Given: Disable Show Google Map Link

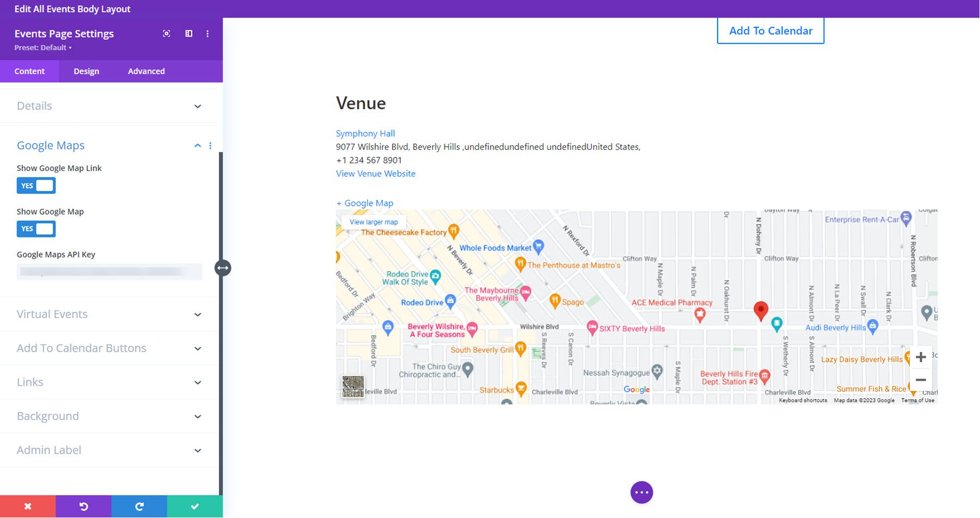Looking at the screenshot, I should coord(36,185).
